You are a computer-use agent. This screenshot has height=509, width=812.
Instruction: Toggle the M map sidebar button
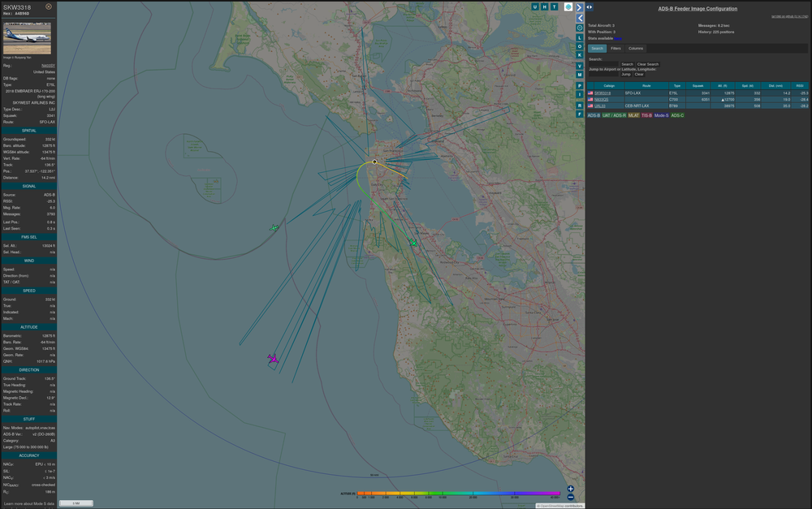point(580,75)
